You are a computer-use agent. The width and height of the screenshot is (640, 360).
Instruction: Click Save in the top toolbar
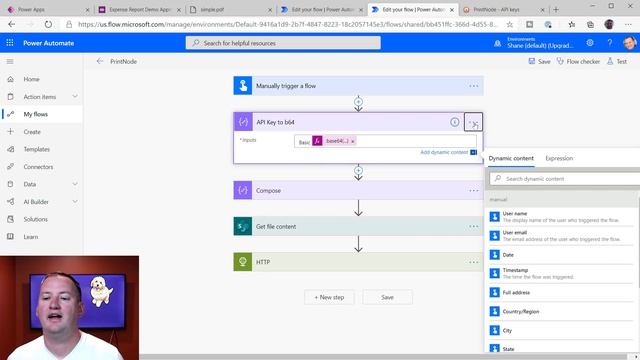pyautogui.click(x=540, y=62)
